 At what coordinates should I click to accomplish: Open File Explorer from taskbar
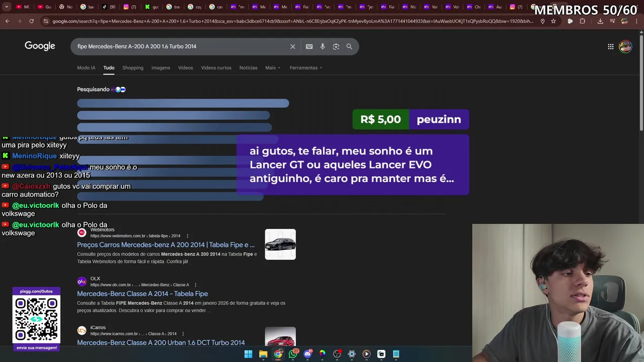point(263,354)
